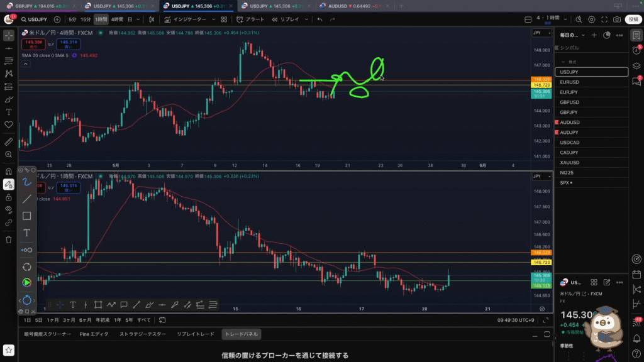Select 15分 timeframe
Screen dimensions: 644x362
[86, 19]
